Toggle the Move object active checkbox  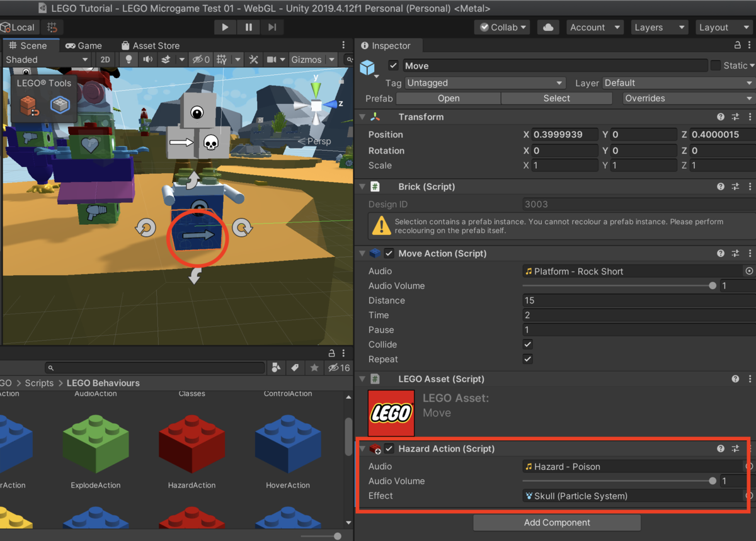tap(393, 65)
